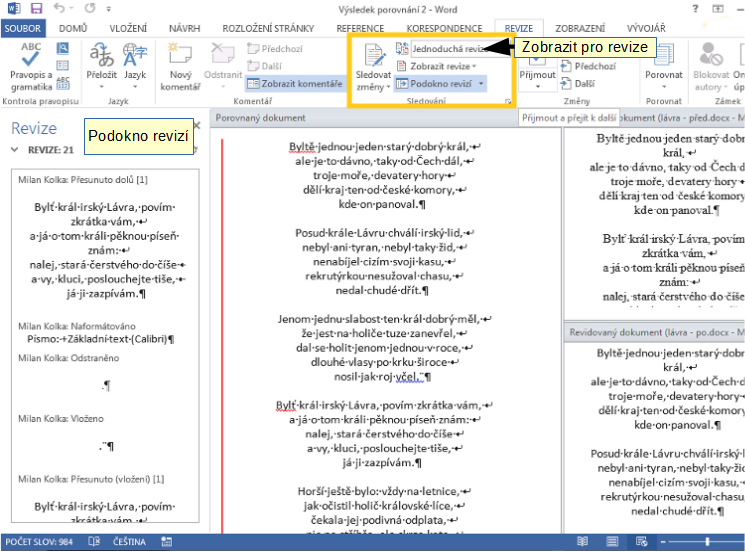Open the Porovnat dropdown arrow
Viewport: 745px width, 552px height.
point(664,86)
